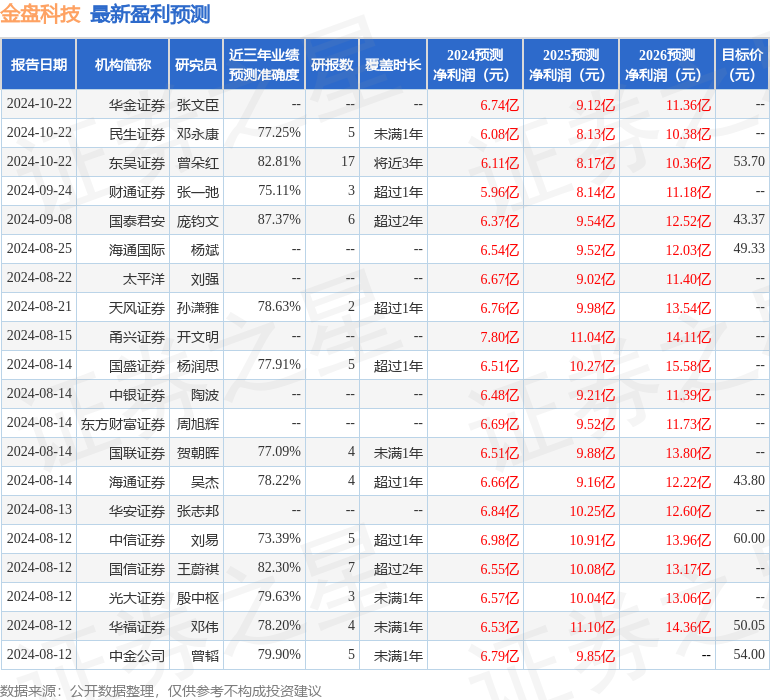The height and width of the screenshot is (700, 770).
Task: Click the date 2024-08-25
Action: tap(39, 249)
